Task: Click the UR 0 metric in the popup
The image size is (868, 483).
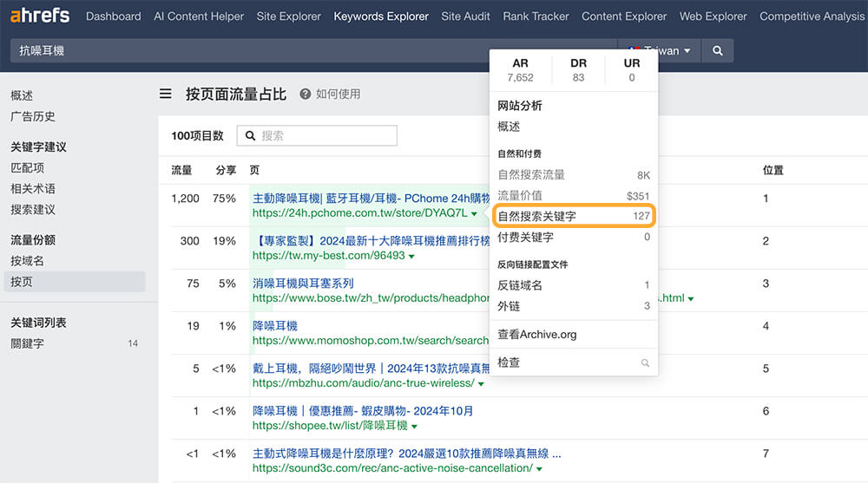Action: [x=632, y=70]
